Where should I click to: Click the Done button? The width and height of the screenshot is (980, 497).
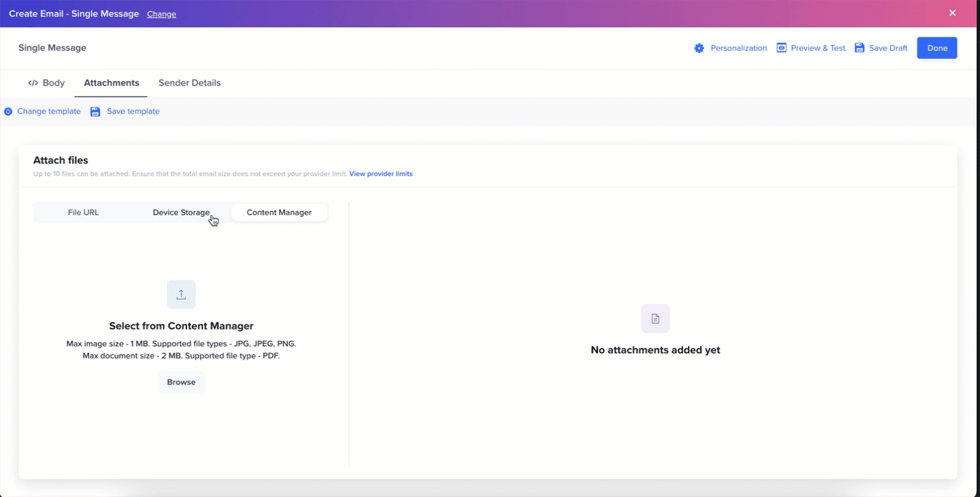(937, 47)
